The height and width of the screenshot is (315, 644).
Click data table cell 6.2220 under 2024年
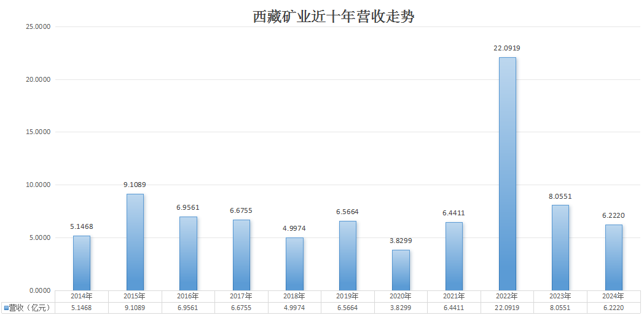[x=614, y=308]
